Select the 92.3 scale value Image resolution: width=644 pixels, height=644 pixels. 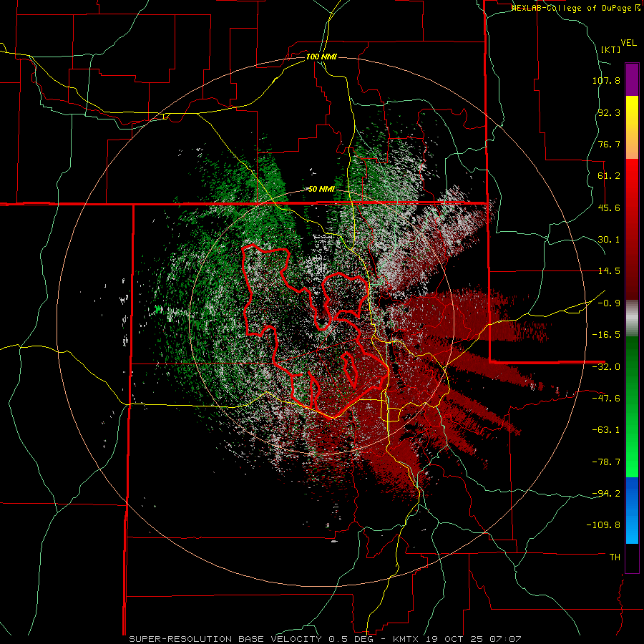point(609,112)
